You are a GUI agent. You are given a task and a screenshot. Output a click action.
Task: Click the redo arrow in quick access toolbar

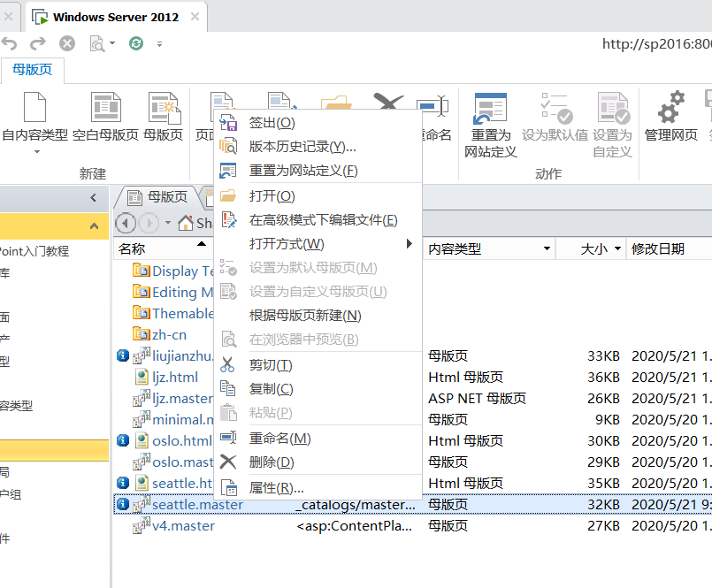coord(38,43)
